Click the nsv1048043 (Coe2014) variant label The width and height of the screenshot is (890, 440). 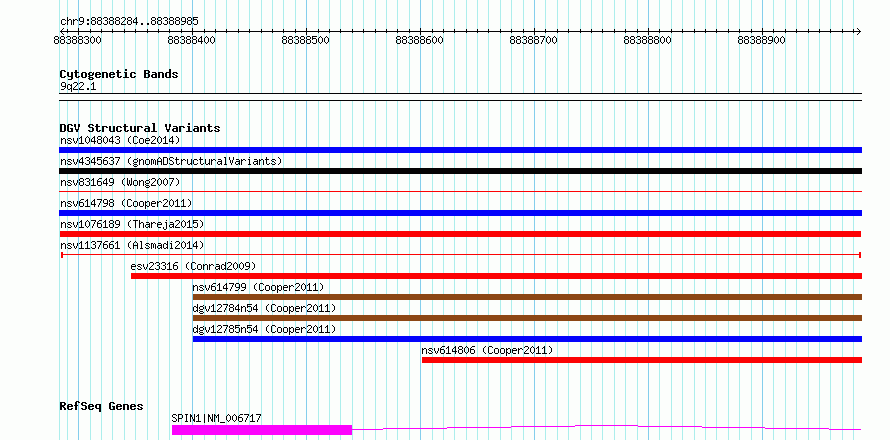pyautogui.click(x=120, y=140)
